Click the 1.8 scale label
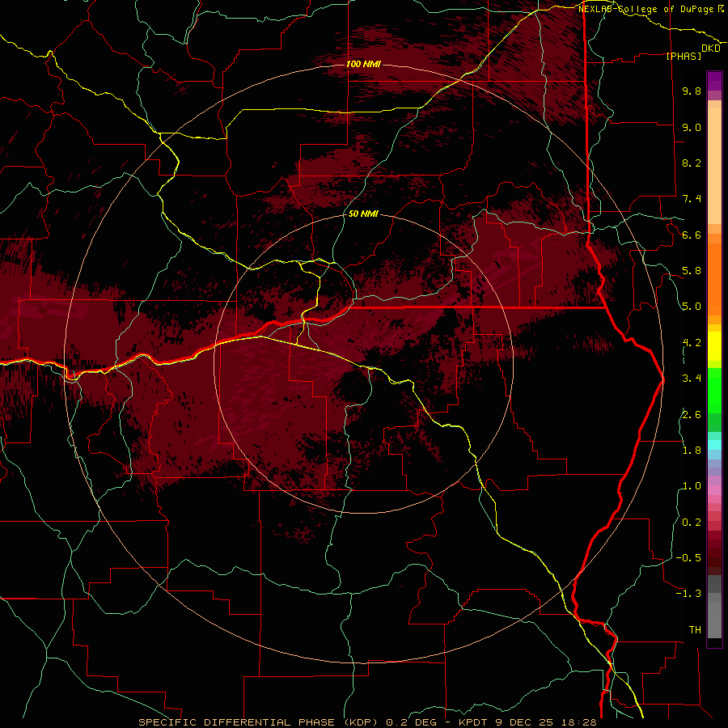728x728 pixels. coord(692,451)
